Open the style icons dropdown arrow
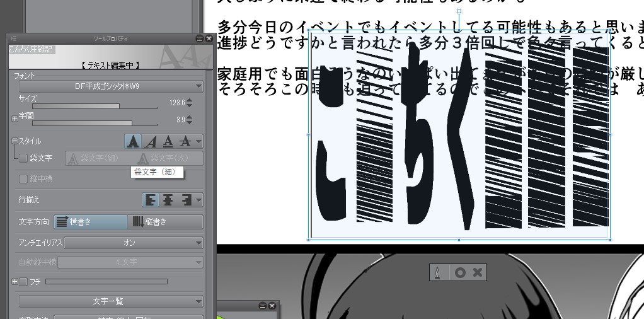 [x=198, y=141]
